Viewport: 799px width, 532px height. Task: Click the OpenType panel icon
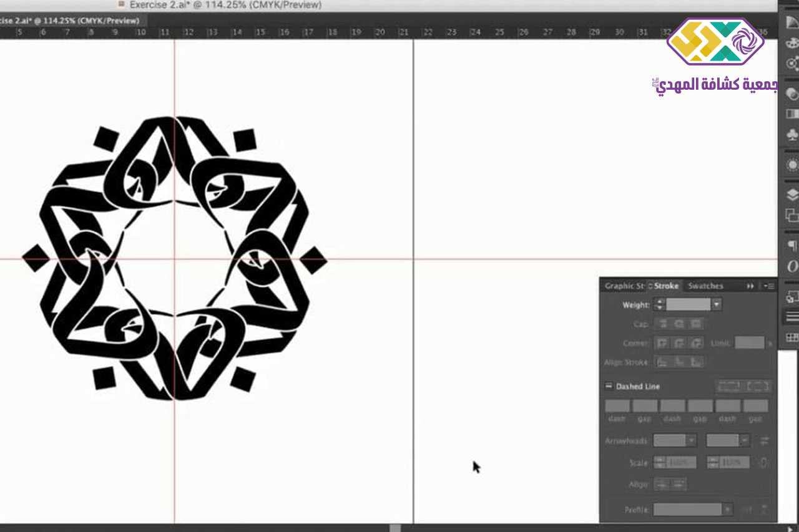click(792, 266)
